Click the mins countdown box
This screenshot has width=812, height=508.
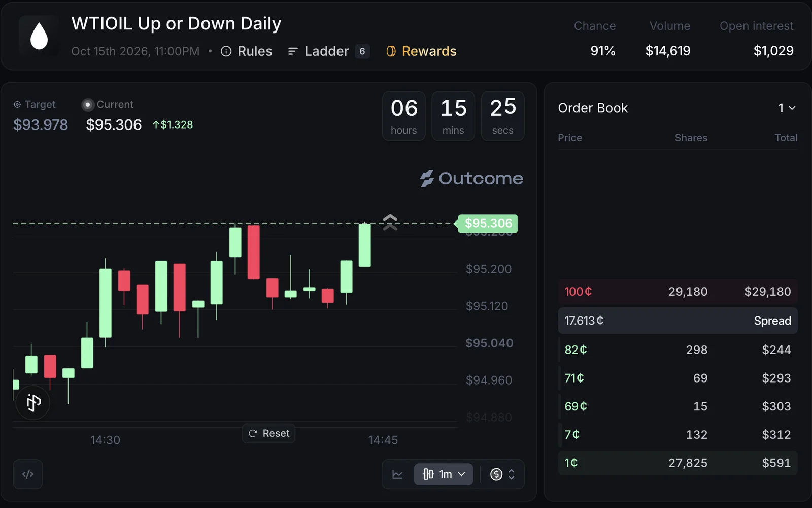click(x=453, y=116)
